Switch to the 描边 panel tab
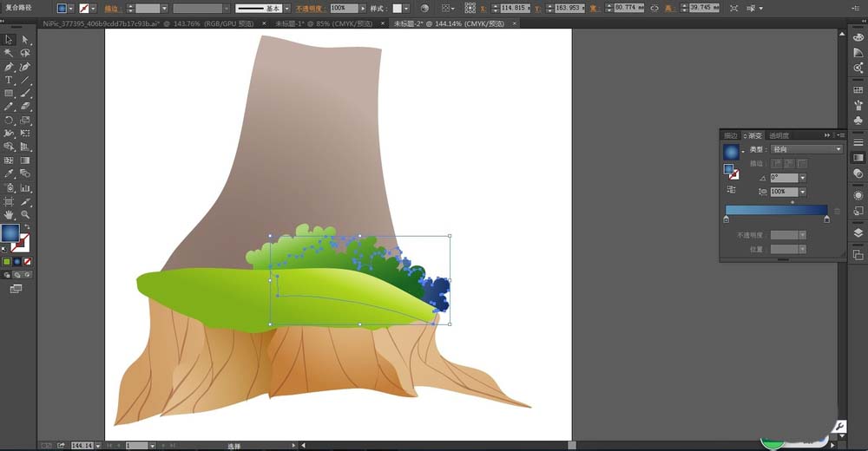 [x=730, y=135]
